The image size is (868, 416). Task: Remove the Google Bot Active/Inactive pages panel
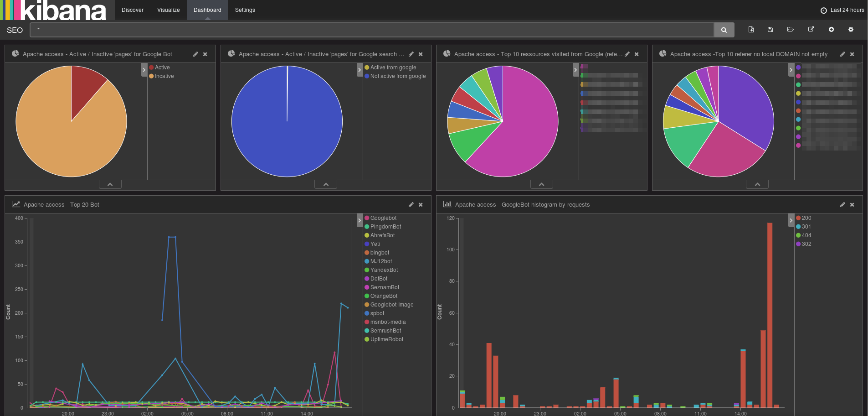point(205,54)
